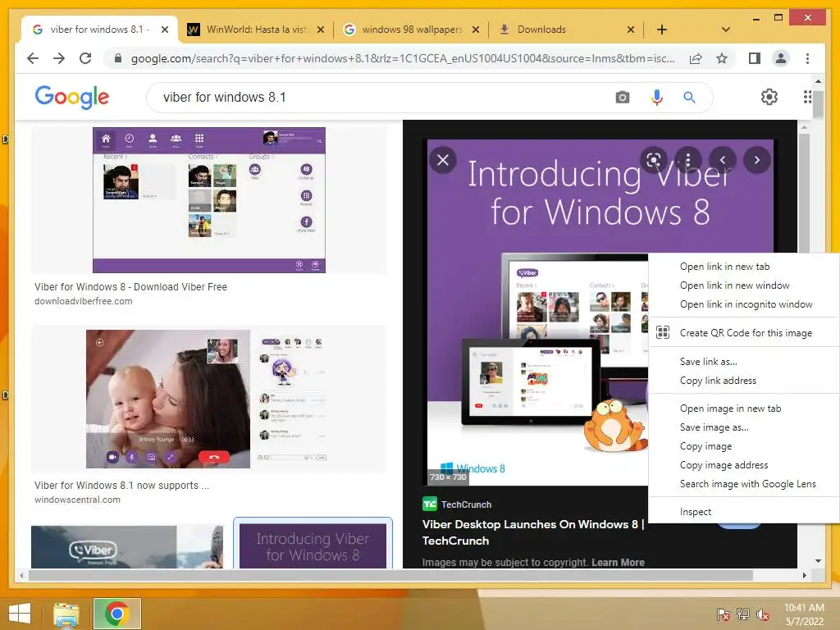
Task: Click the preview panel vertical scrollbar
Action: click(804, 193)
